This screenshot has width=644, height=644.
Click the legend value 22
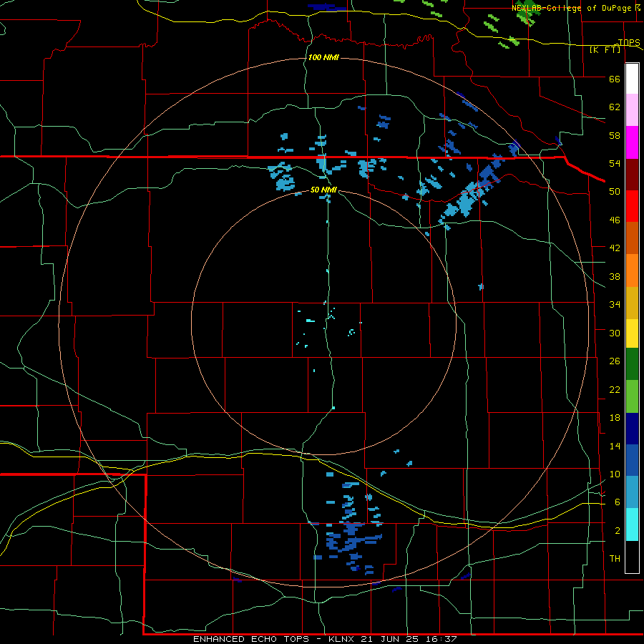(x=615, y=390)
